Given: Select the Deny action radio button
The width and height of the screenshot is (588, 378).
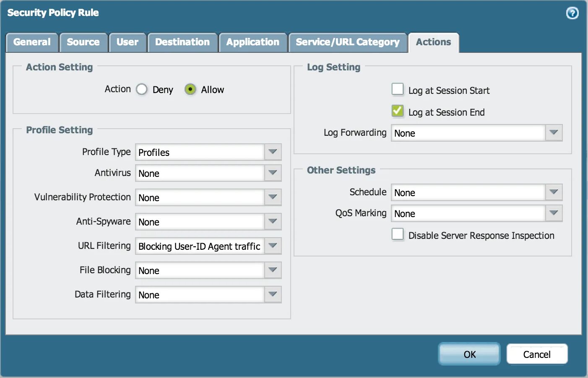Looking at the screenshot, I should coord(142,89).
